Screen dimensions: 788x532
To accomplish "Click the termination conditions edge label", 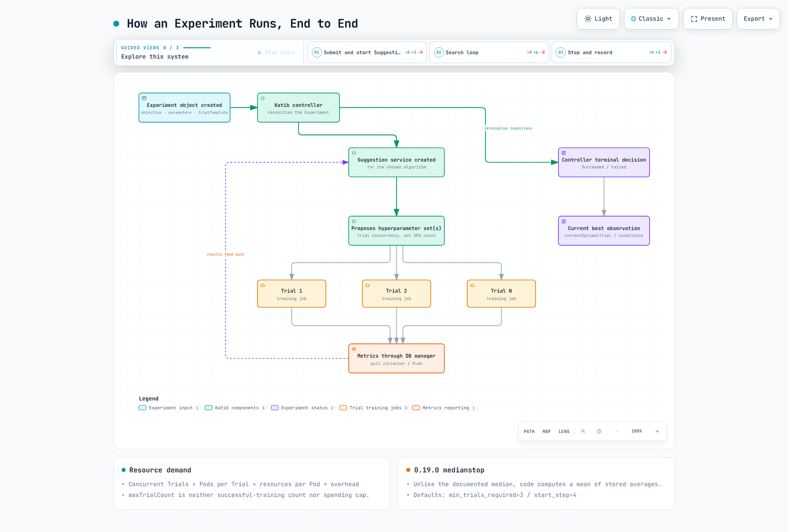I will point(508,129).
